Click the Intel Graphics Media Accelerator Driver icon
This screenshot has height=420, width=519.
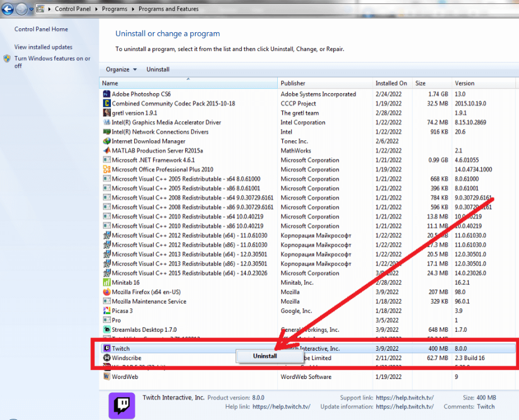tap(106, 122)
